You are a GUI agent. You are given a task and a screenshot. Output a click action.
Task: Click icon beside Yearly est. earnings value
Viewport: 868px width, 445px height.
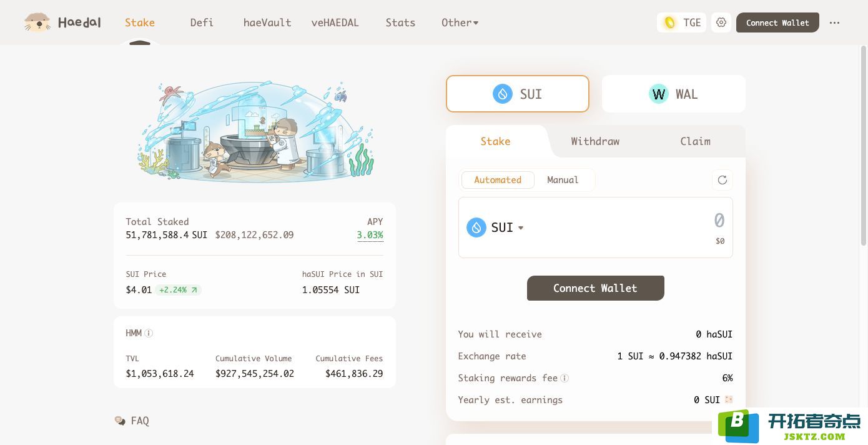click(x=728, y=400)
